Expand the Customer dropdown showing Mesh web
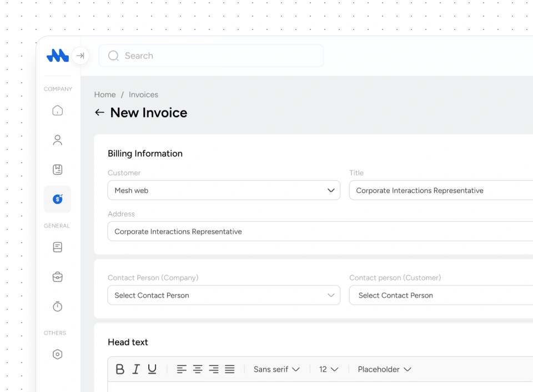Viewport: 533px width, 392px height. pyautogui.click(x=224, y=190)
